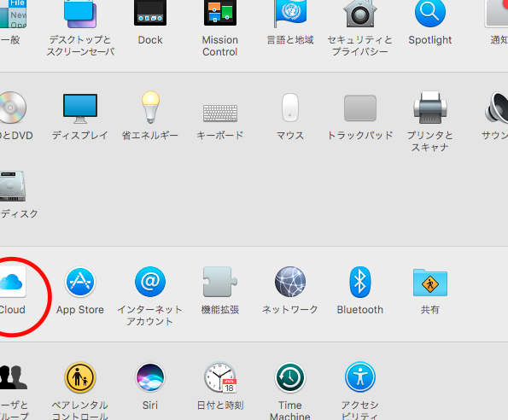Open Language & Region (言語と地域) pane
The height and width of the screenshot is (420, 508).
290,14
